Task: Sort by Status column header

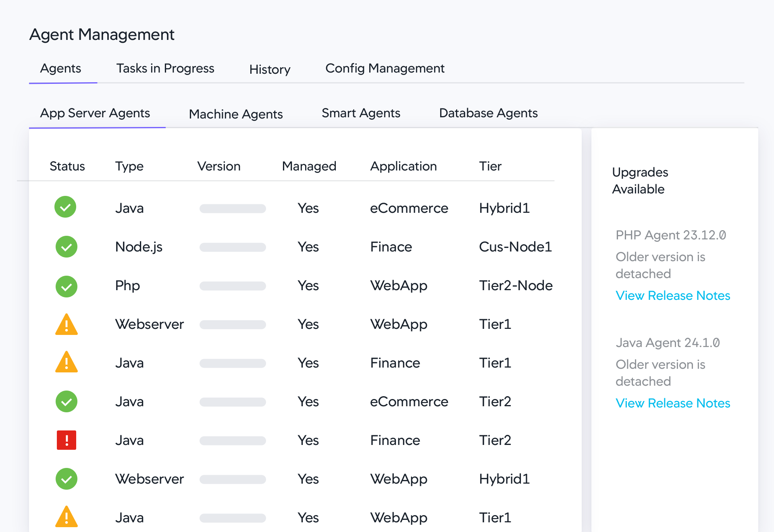Action: click(67, 166)
